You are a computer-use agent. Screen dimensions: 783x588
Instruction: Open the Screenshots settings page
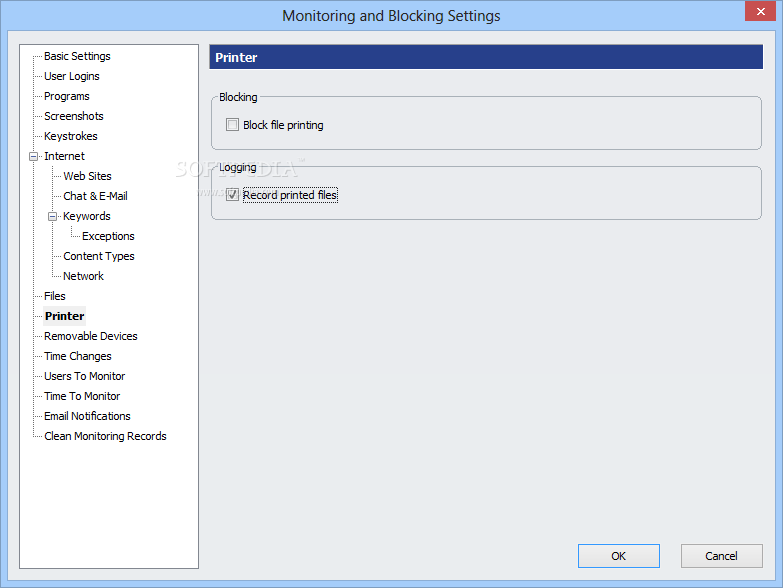[x=73, y=116]
